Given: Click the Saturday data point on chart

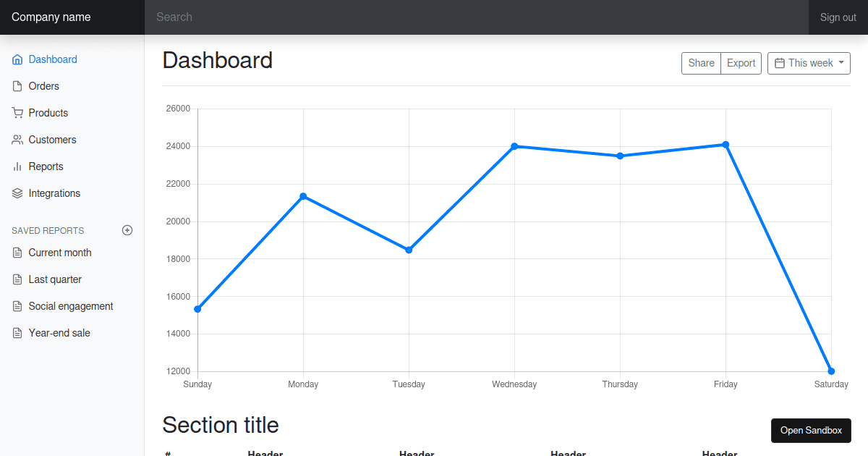Looking at the screenshot, I should 831,371.
